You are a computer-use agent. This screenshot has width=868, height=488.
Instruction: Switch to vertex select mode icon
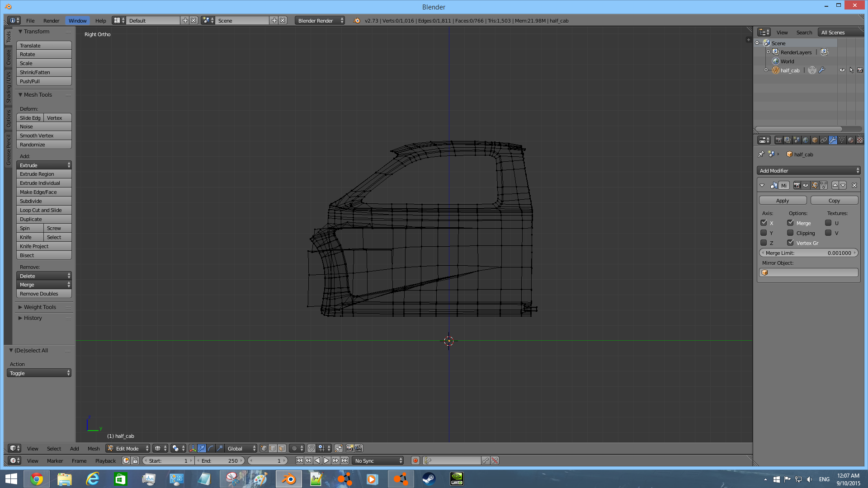click(264, 448)
